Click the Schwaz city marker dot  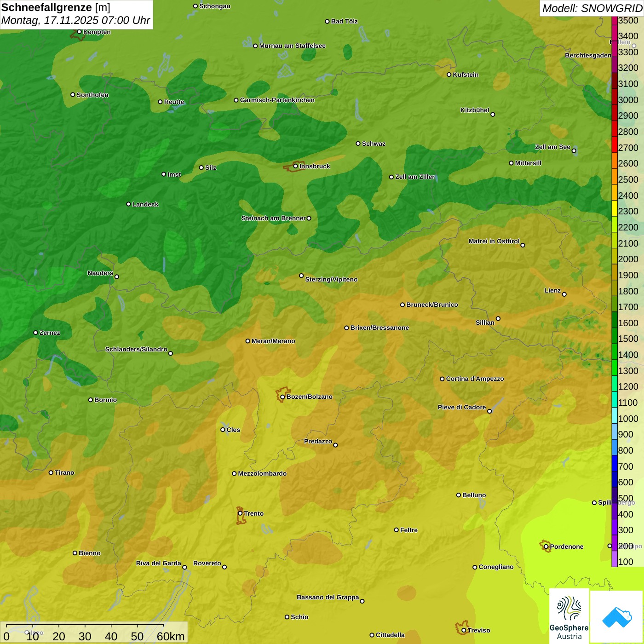(x=358, y=144)
